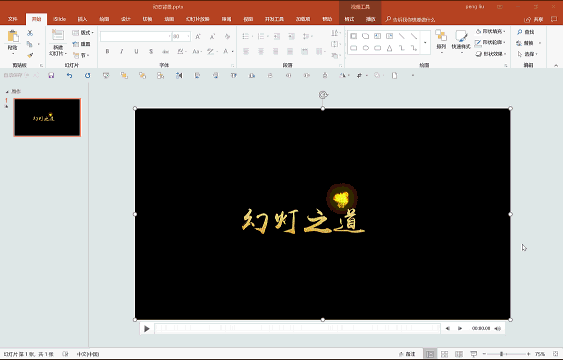Toggle the Notes pane in status bar

click(407, 354)
